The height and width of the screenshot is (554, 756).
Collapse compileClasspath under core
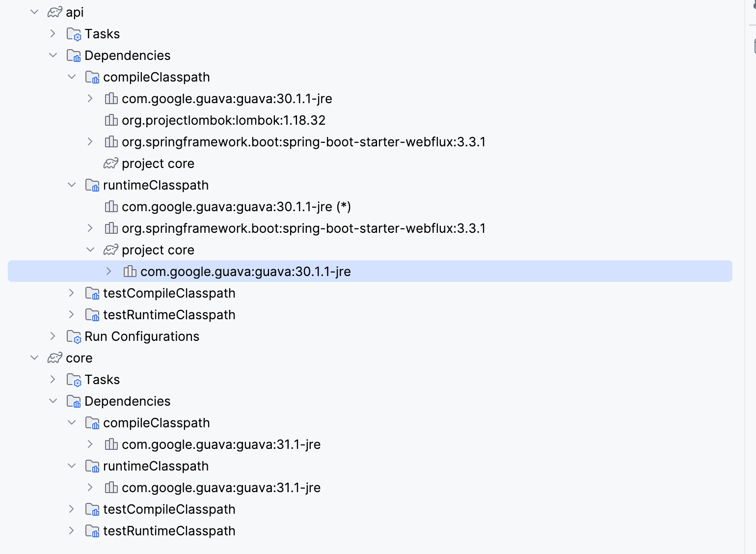(72, 422)
